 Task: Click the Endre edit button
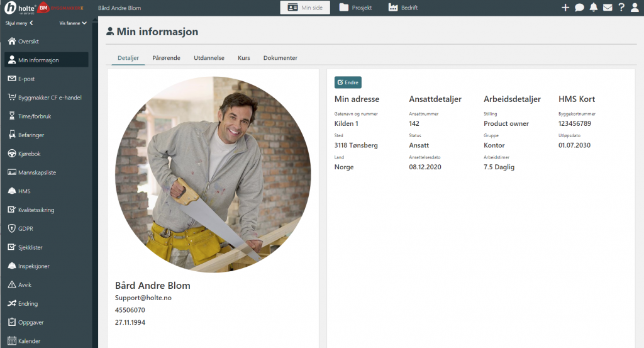348,82
